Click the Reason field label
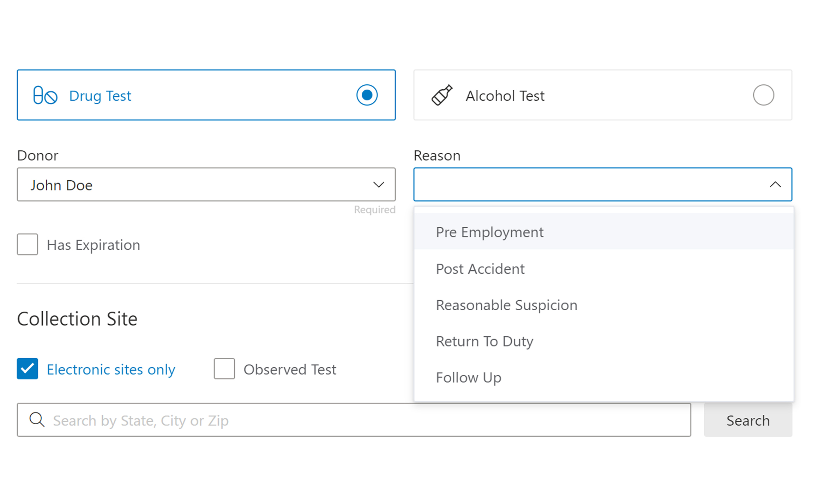The width and height of the screenshot is (813, 504). 437,155
